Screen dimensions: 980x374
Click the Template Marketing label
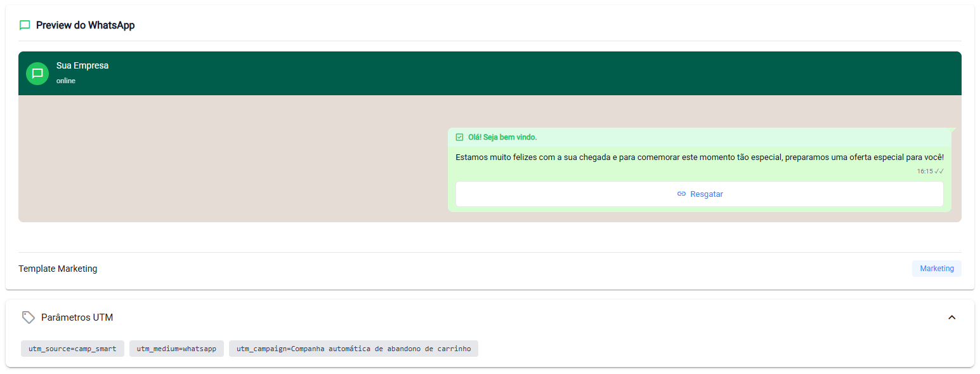58,269
